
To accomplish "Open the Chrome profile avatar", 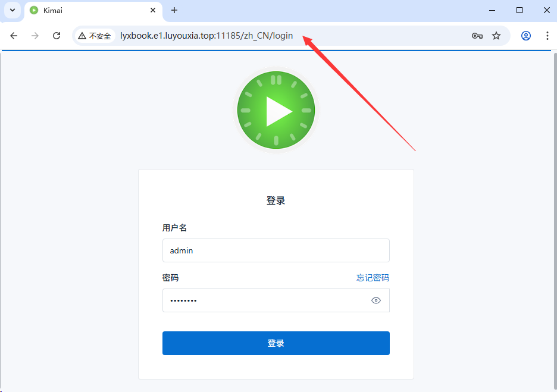I will click(526, 36).
